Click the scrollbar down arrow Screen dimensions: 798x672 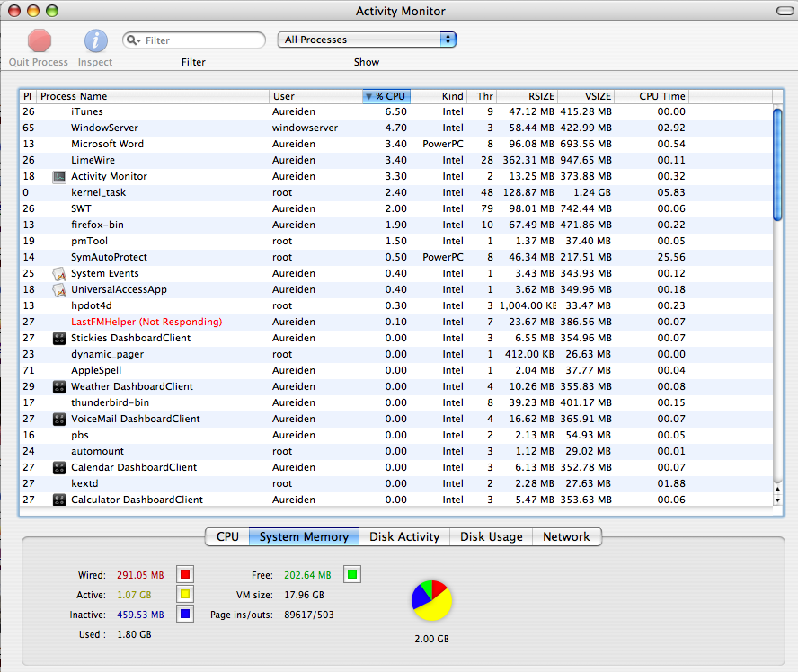[x=777, y=500]
